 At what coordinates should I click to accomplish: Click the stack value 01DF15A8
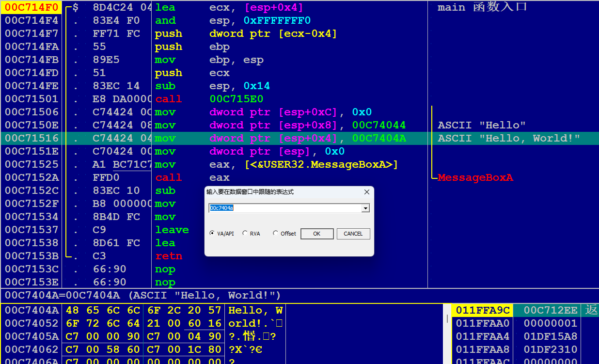pyautogui.click(x=550, y=336)
